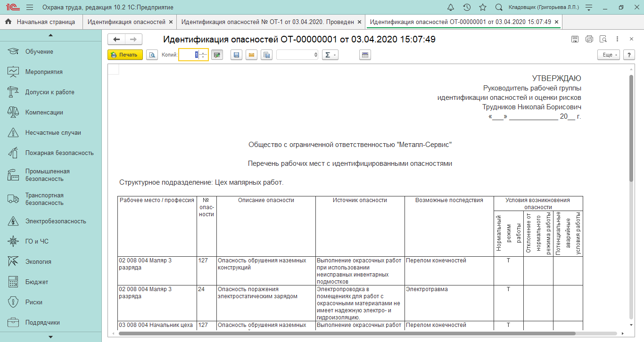Viewport: 644px width, 342px height.
Task: Open the Электробезопасность section
Action: (x=50, y=221)
